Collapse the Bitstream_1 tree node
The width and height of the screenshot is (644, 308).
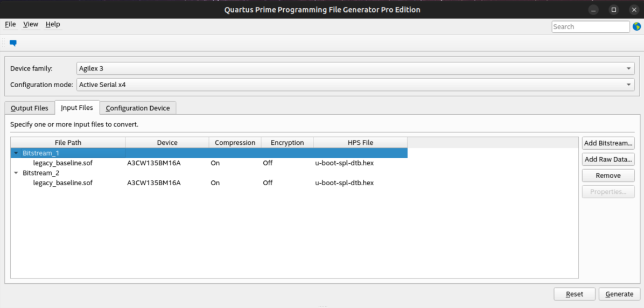tap(16, 153)
